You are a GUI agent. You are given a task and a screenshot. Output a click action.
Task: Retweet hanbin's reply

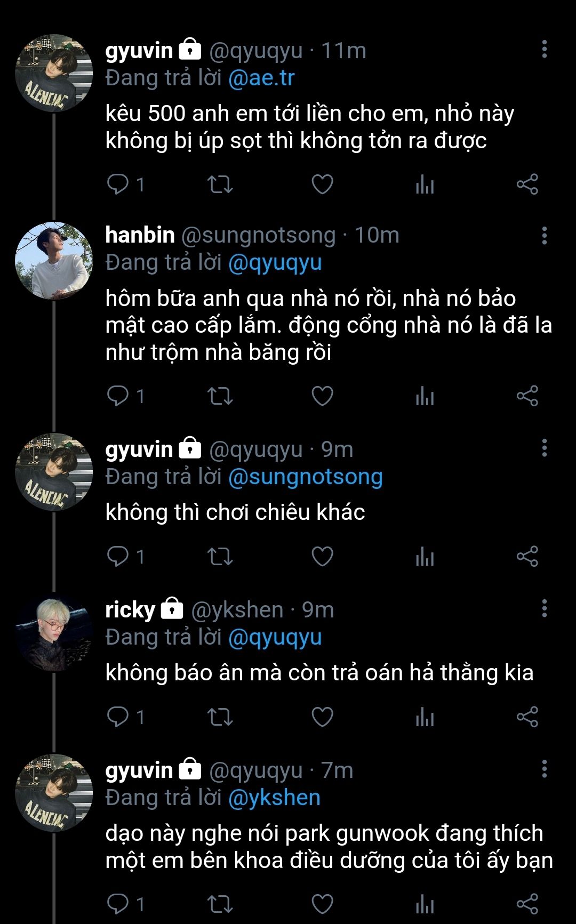(x=220, y=396)
